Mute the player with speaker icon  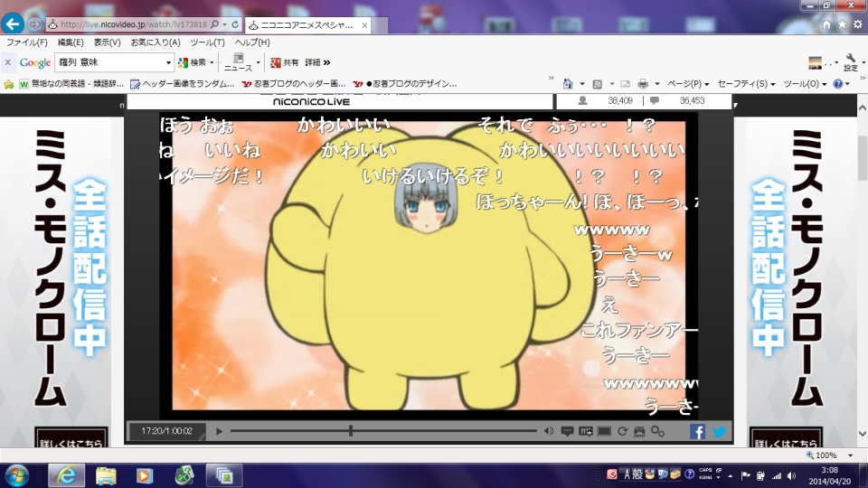(x=549, y=431)
